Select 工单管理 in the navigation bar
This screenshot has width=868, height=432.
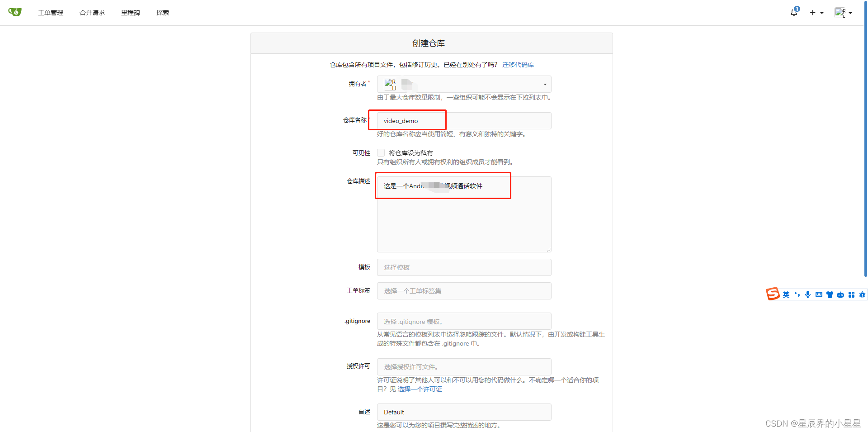[x=51, y=13]
